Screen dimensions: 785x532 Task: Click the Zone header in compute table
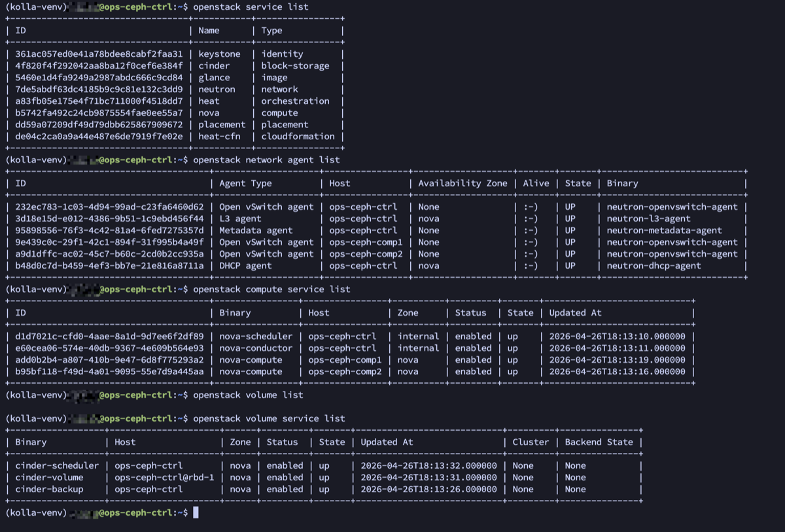tap(408, 313)
